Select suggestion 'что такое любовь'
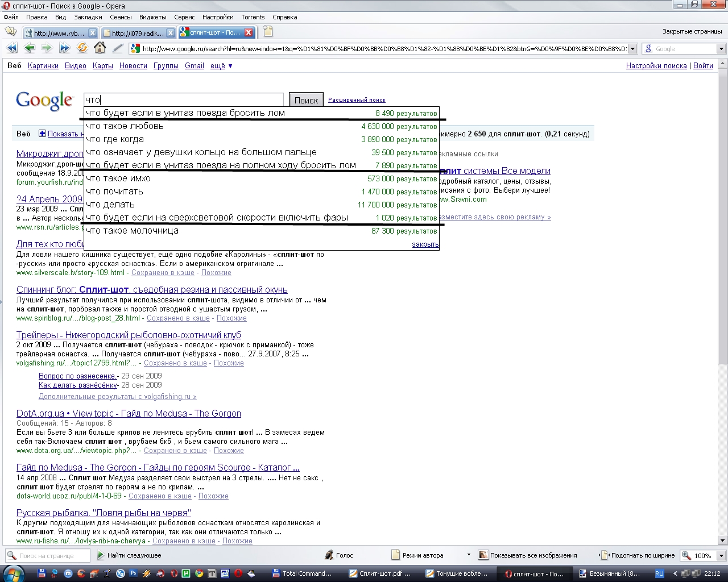Screen dimensions: 728x582 (125, 126)
